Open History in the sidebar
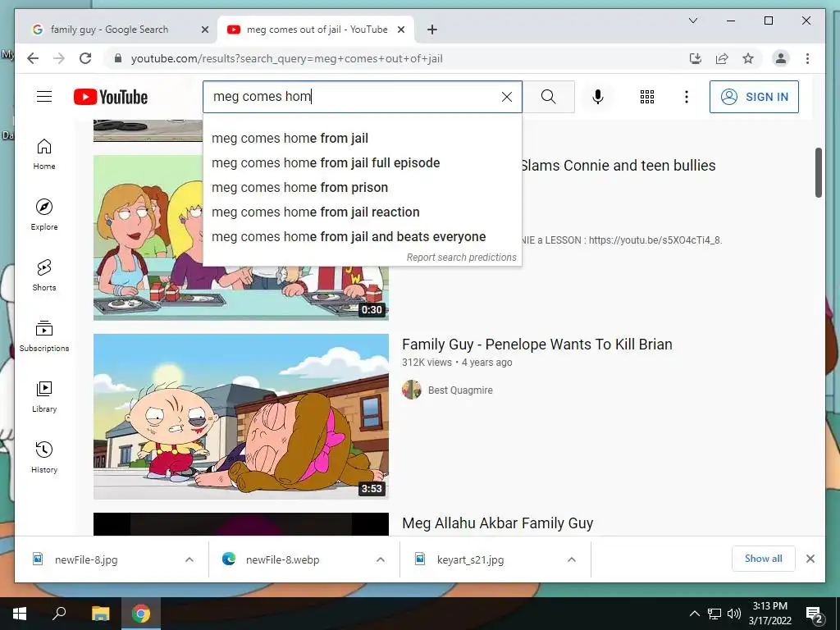Image resolution: width=840 pixels, height=630 pixels. (x=44, y=458)
